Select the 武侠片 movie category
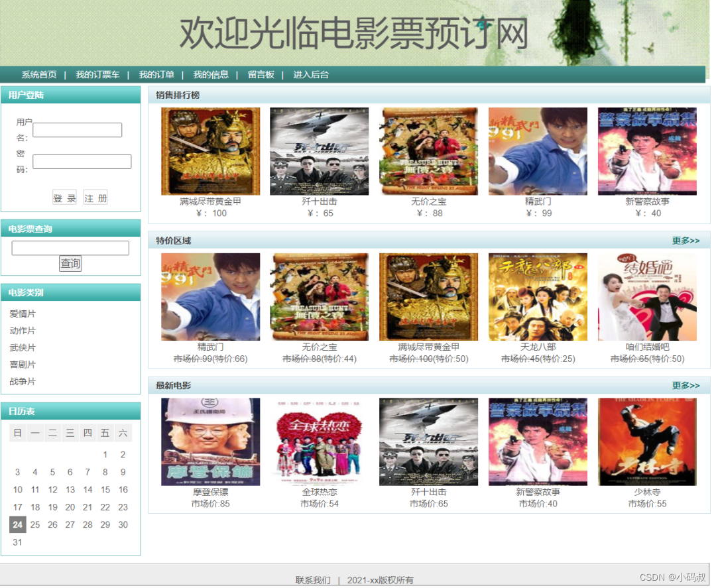Viewport: 716px width, 588px height. point(23,348)
